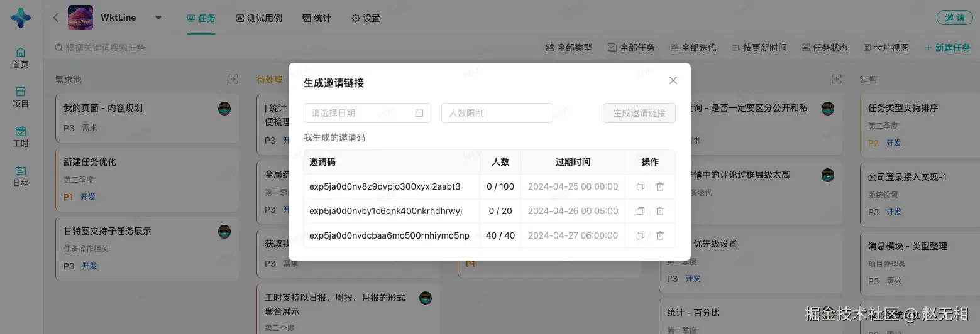Click the 延暂 column header
Image resolution: width=980 pixels, height=334 pixels.
(869, 80)
